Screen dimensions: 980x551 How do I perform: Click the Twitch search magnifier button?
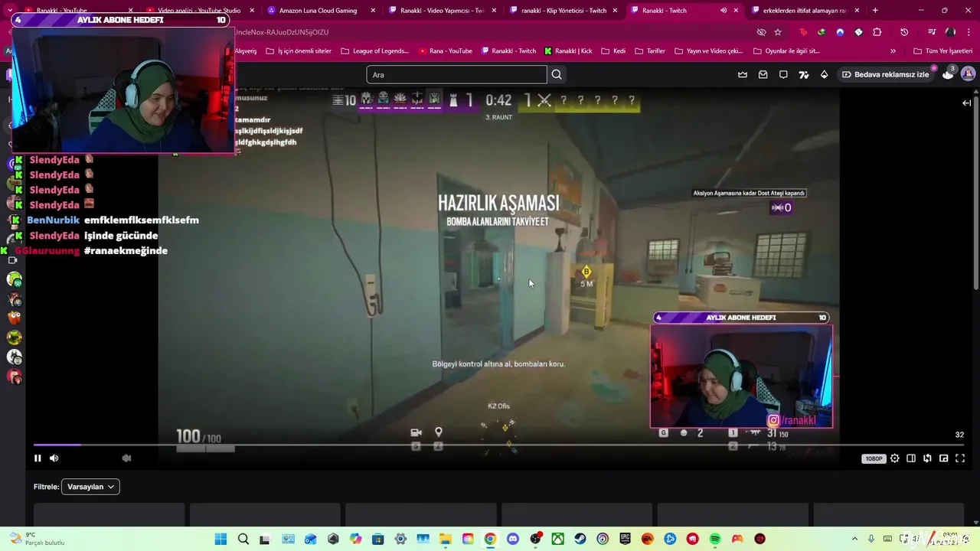pyautogui.click(x=557, y=74)
